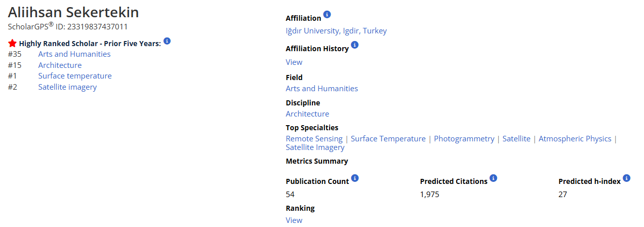
Task: Open #1 ranked Surface temperature link
Action: [75, 76]
